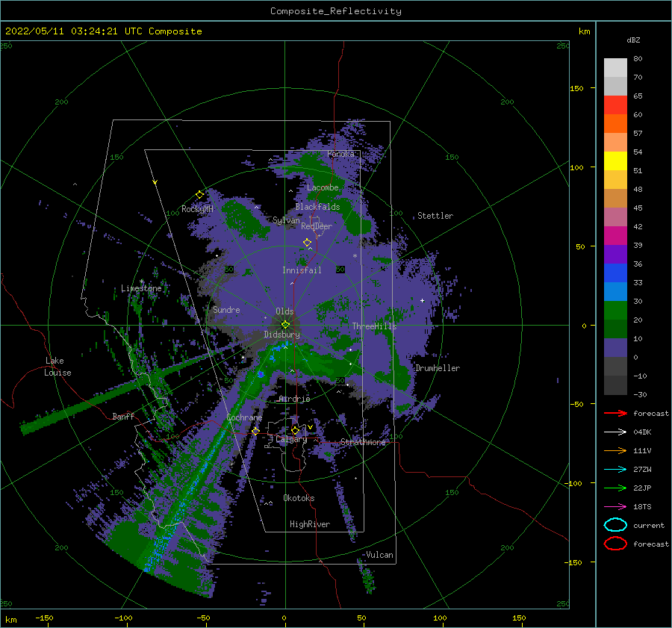
Task: Click the cyan 'current' ellipse icon
Action: (x=615, y=525)
